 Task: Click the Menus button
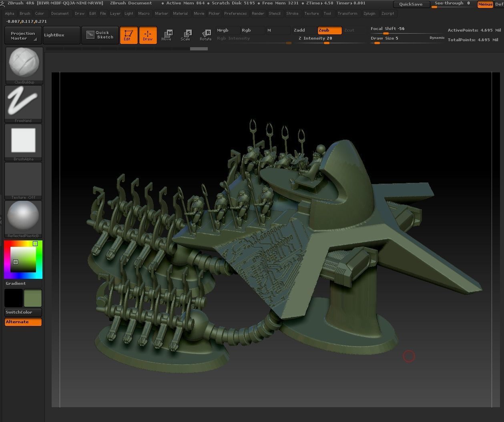(x=485, y=4)
